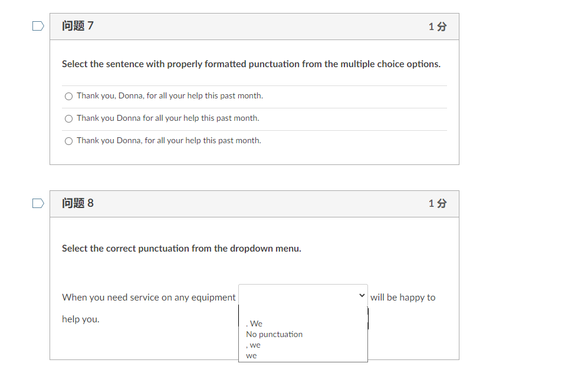Choose answer 'Thank you Donna, for all your help'

click(68, 141)
